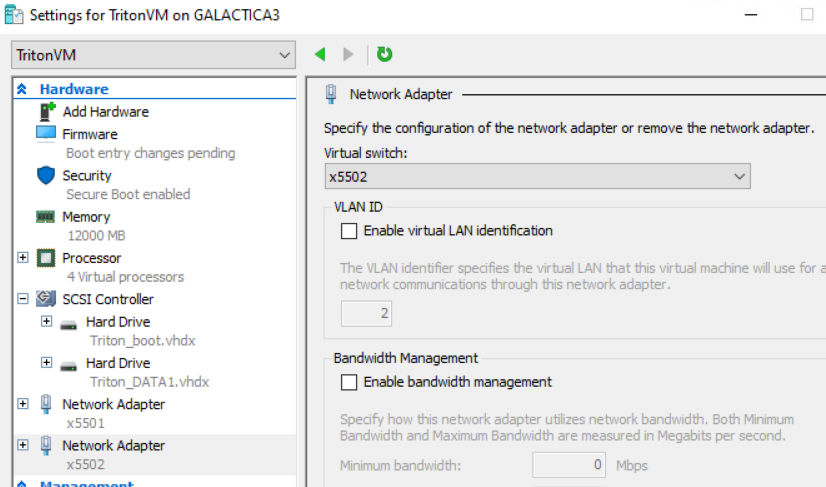Expand the Processor tree node
Image resolution: width=826 pixels, height=487 pixels.
tap(23, 258)
